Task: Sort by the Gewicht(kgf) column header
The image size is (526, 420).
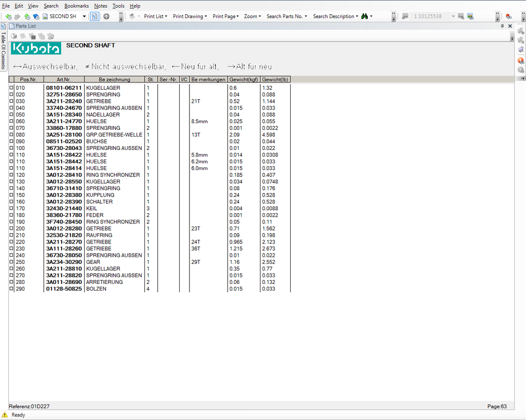Action: (243, 80)
